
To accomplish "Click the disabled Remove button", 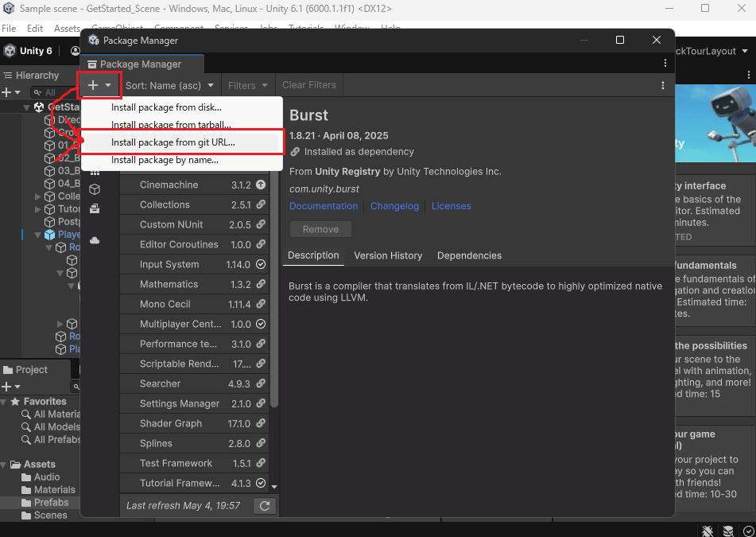I will point(320,230).
